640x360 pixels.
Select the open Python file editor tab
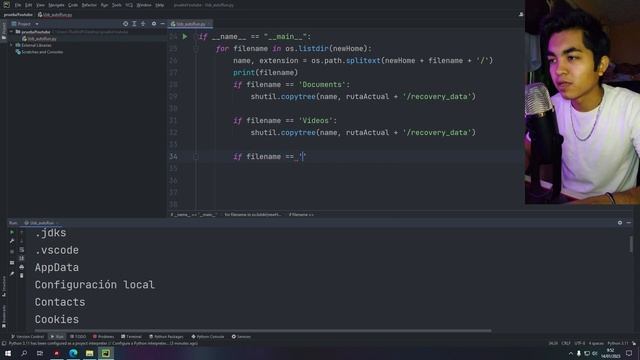tap(190, 24)
